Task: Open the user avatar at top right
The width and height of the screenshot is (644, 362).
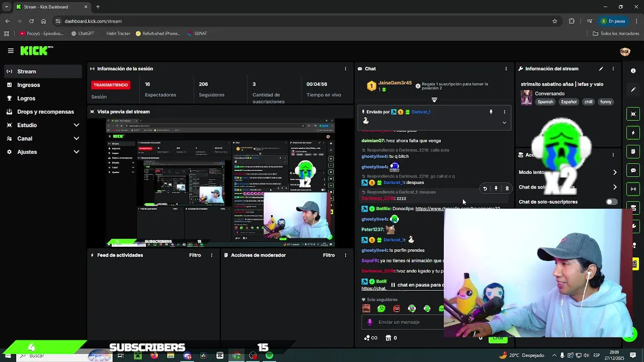Action: [625, 51]
